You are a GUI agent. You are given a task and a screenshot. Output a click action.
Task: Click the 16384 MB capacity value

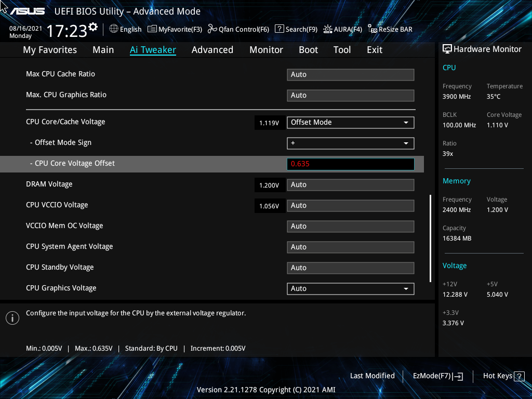coord(457,238)
